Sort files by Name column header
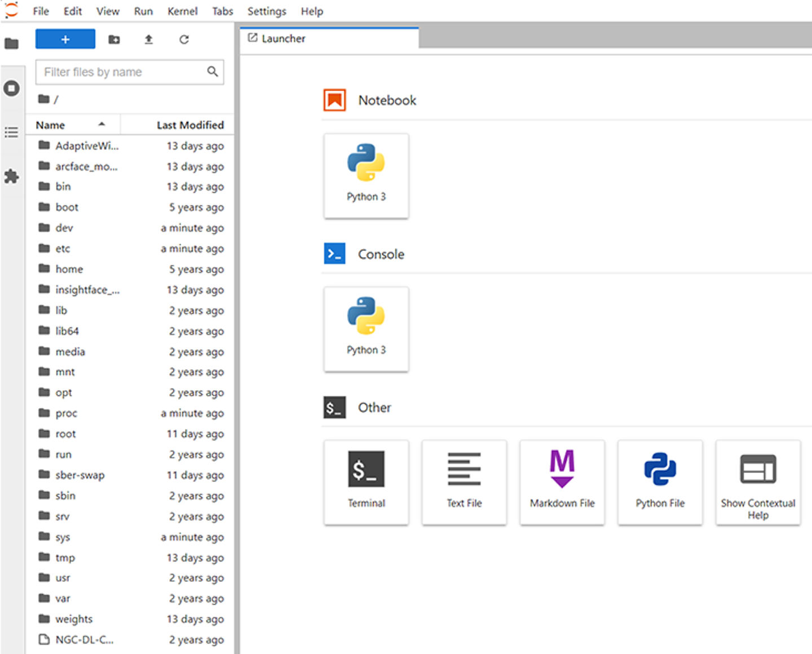The height and width of the screenshot is (654, 812). pyautogui.click(x=51, y=125)
